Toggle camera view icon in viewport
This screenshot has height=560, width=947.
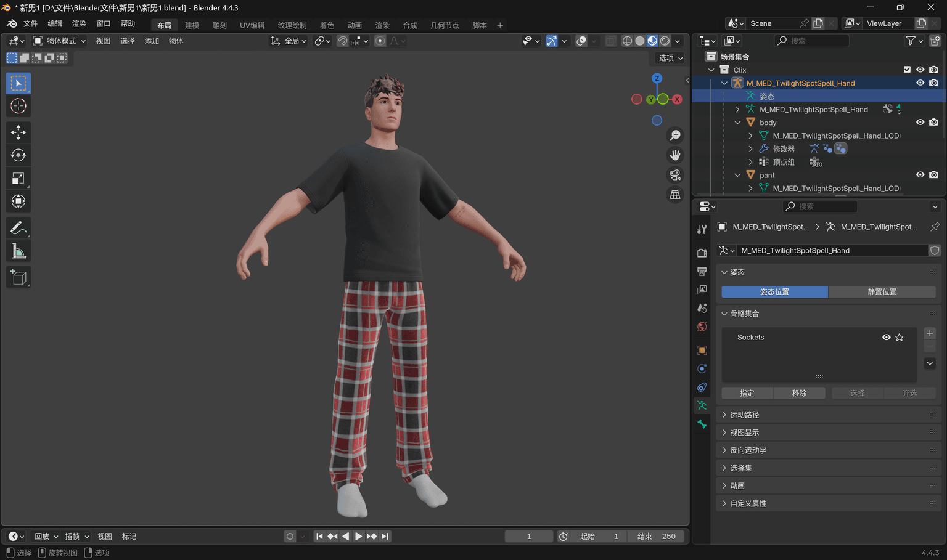tap(675, 175)
